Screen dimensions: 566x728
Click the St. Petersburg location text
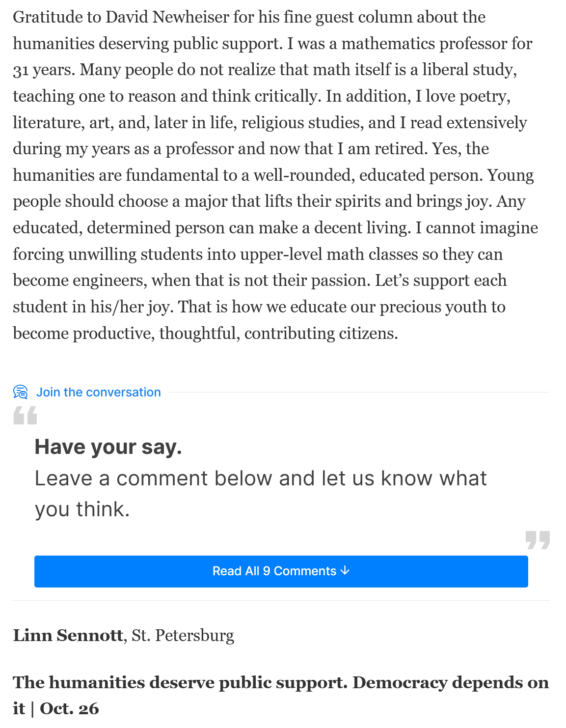(x=183, y=635)
